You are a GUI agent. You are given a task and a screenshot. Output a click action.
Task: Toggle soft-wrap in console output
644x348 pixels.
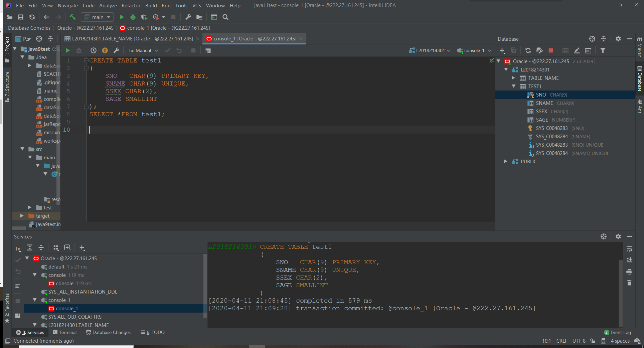tap(629, 249)
